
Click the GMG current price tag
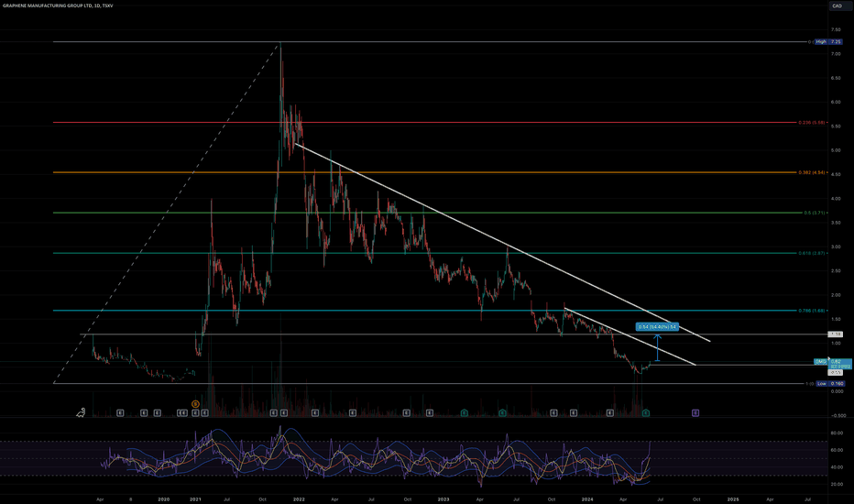pos(833,362)
